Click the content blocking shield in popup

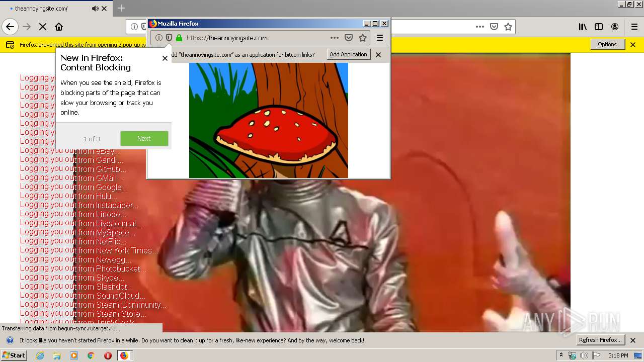coord(169,38)
